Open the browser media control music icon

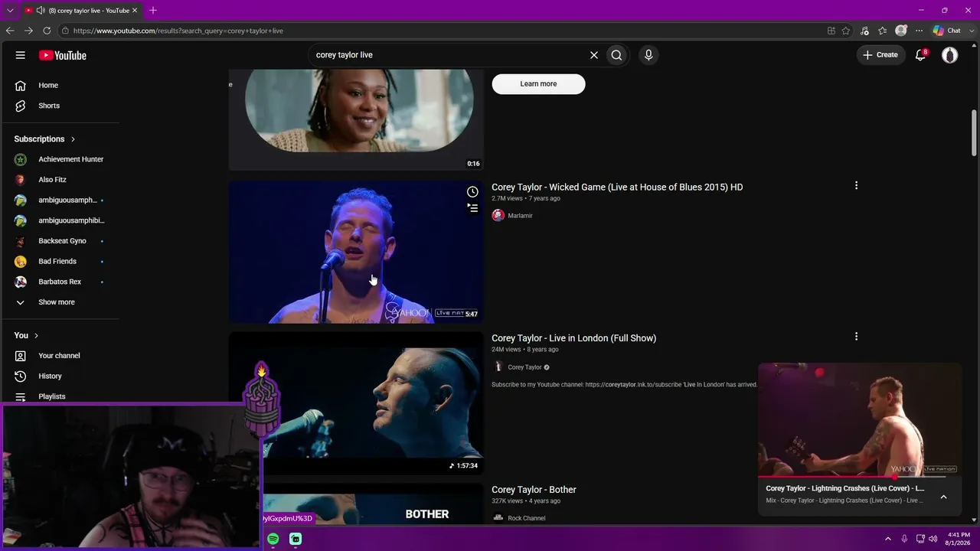(864, 31)
